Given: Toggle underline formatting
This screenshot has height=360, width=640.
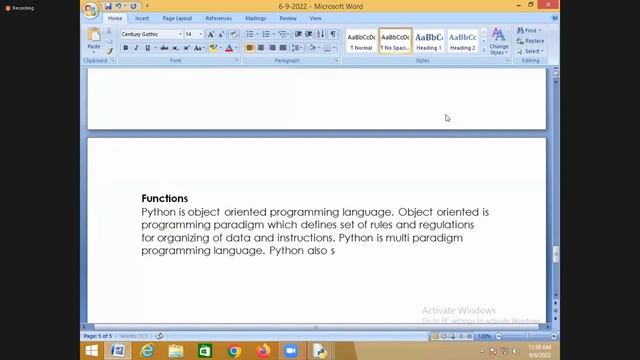Looking at the screenshot, I should click(x=147, y=48).
